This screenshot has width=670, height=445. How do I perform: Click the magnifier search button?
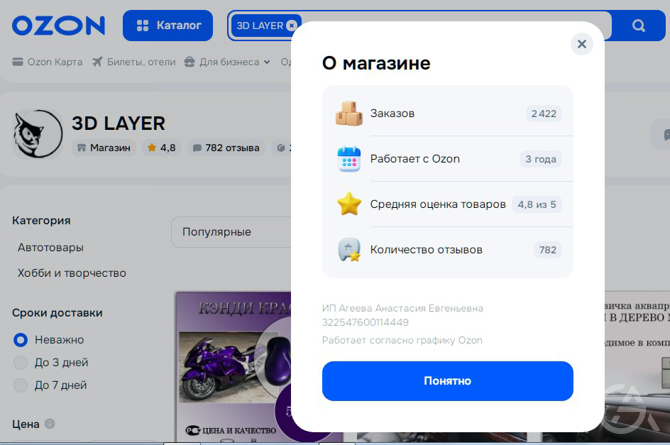click(x=638, y=26)
